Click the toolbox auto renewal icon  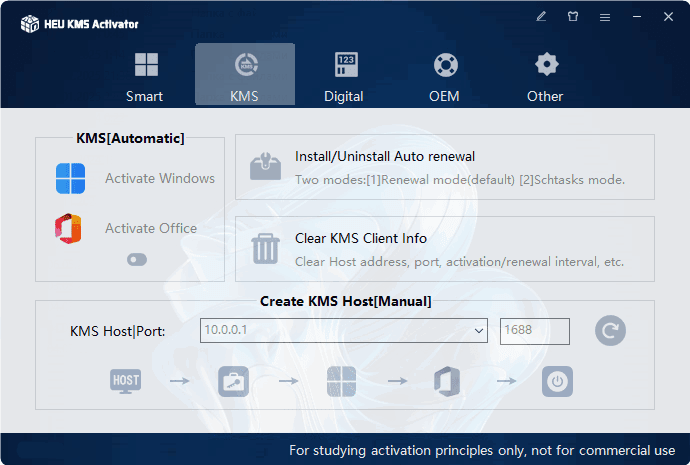(x=265, y=166)
